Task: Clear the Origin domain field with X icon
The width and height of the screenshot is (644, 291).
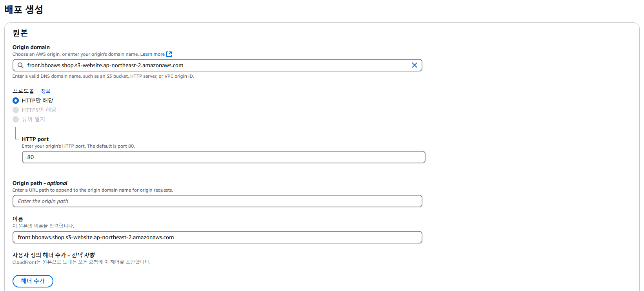Action: (x=414, y=65)
